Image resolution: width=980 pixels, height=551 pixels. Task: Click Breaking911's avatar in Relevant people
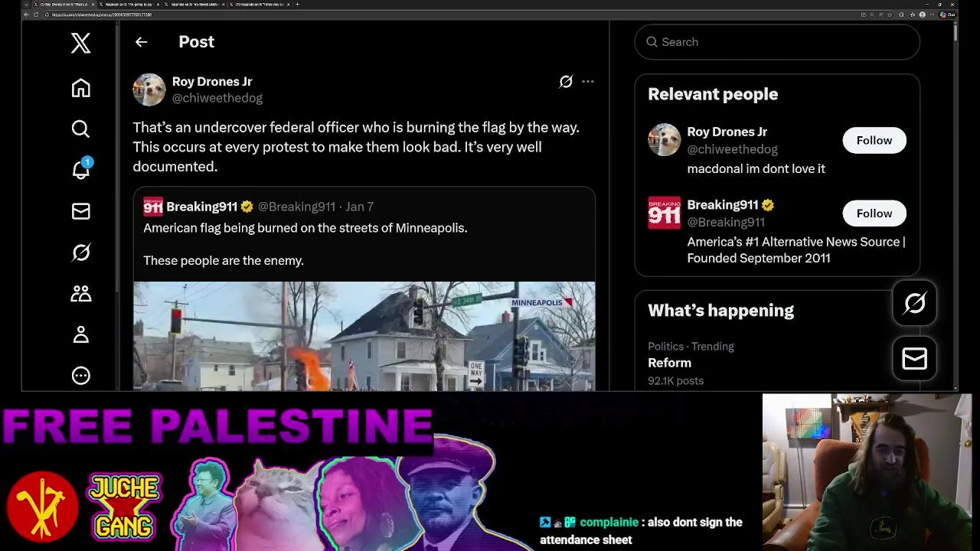point(664,213)
